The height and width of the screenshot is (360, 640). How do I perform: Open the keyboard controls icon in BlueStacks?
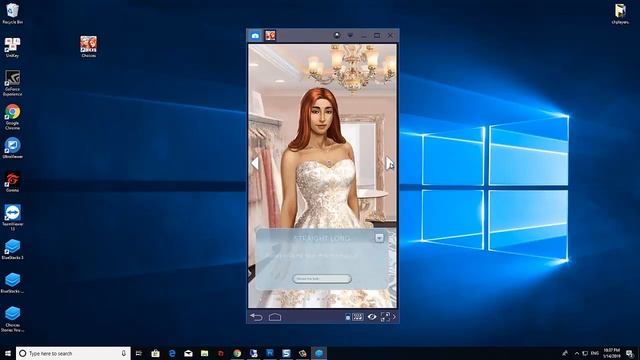pos(358,317)
